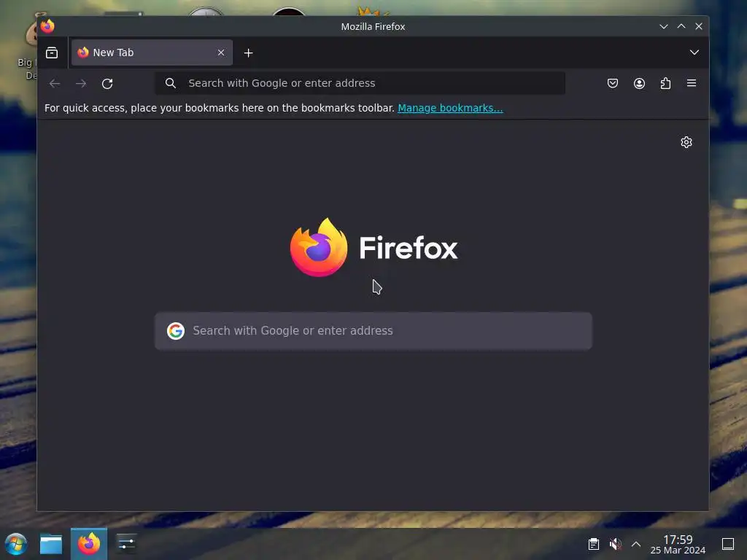Open muted volume tray icon
Viewport: 747px width, 560px height.
(615, 544)
